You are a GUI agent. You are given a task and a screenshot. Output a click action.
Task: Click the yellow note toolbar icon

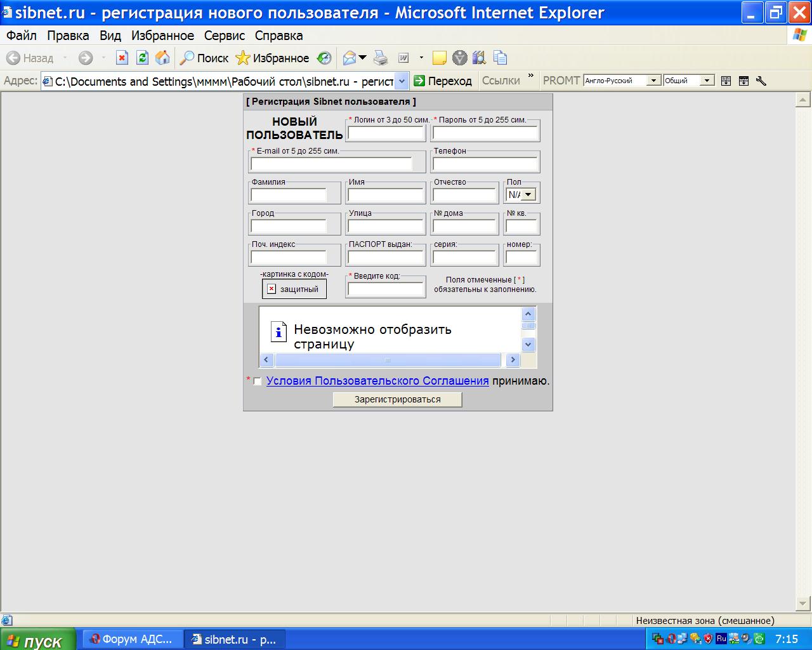[x=439, y=58]
